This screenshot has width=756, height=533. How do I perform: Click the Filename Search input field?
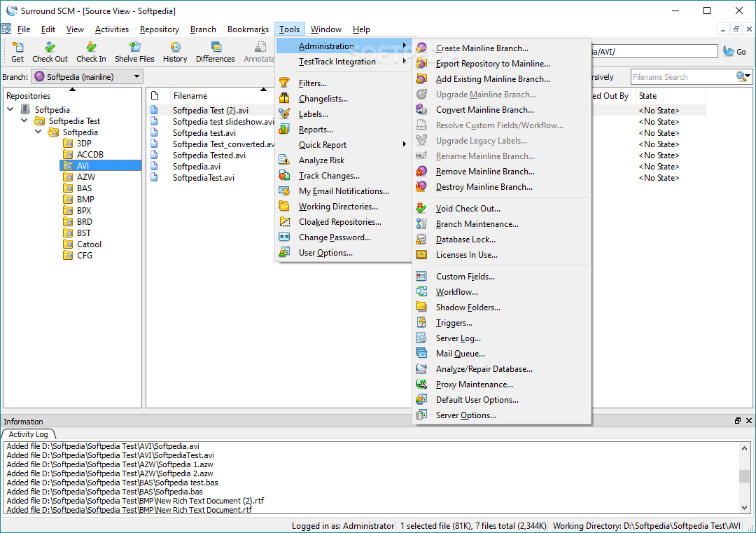[682, 77]
